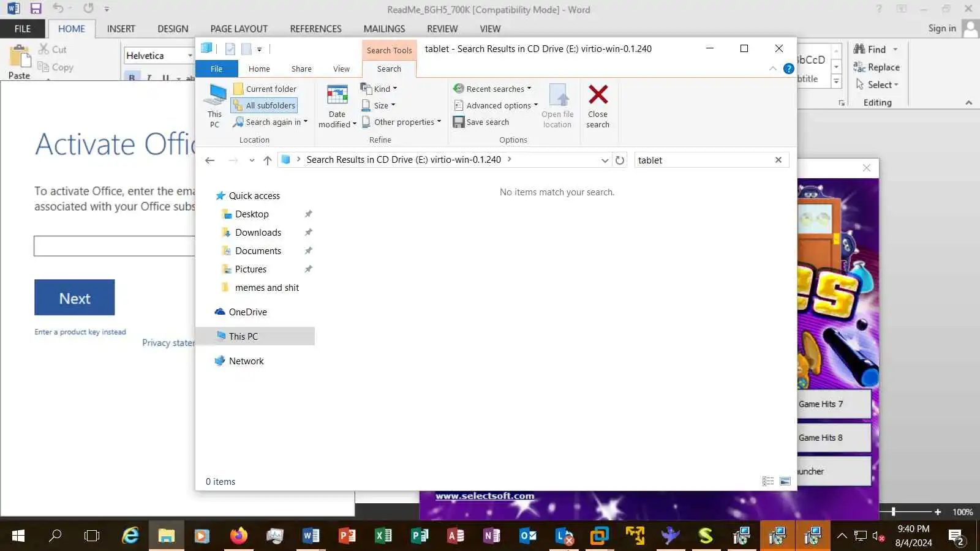This screenshot has height=551, width=980.
Task: Click red X Close search button
Action: pos(598,105)
